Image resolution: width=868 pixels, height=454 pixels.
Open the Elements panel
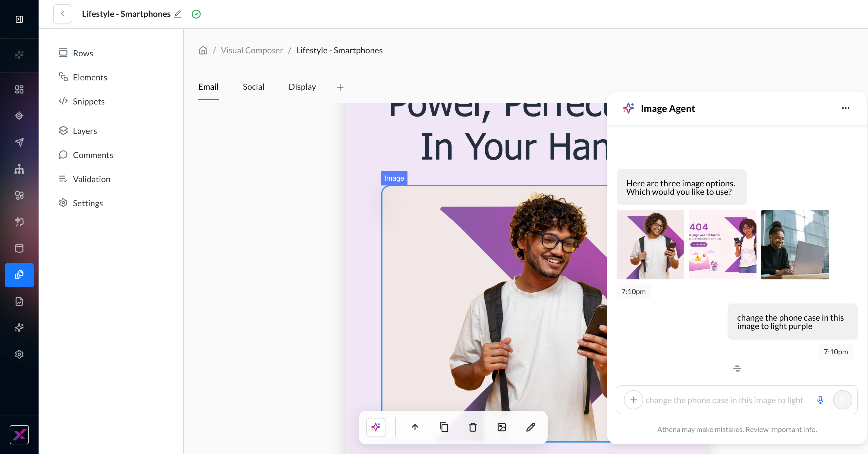coord(83,77)
